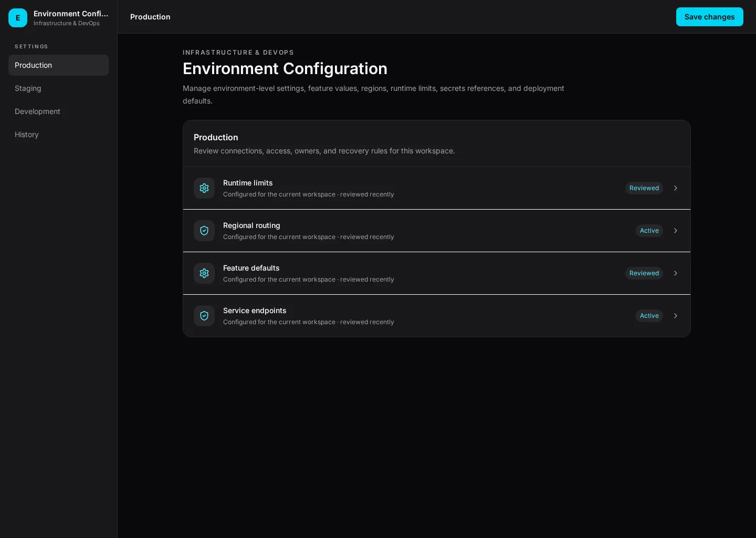Click the Reviewed badge on Feature defaults
The height and width of the screenshot is (538, 756).
tap(644, 273)
